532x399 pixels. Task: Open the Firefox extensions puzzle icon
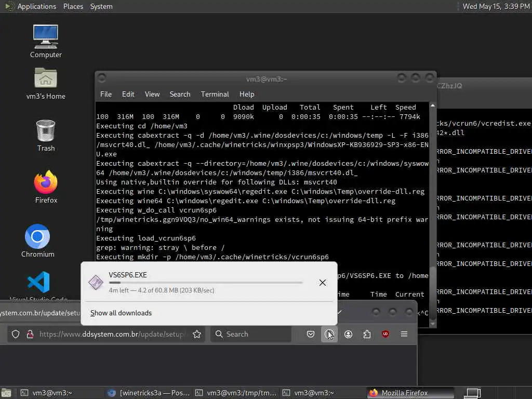click(x=367, y=334)
